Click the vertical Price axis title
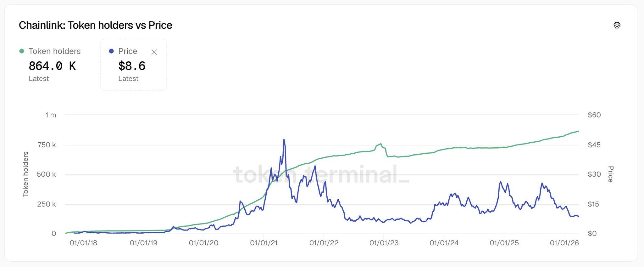The image size is (644, 267). [x=610, y=174]
